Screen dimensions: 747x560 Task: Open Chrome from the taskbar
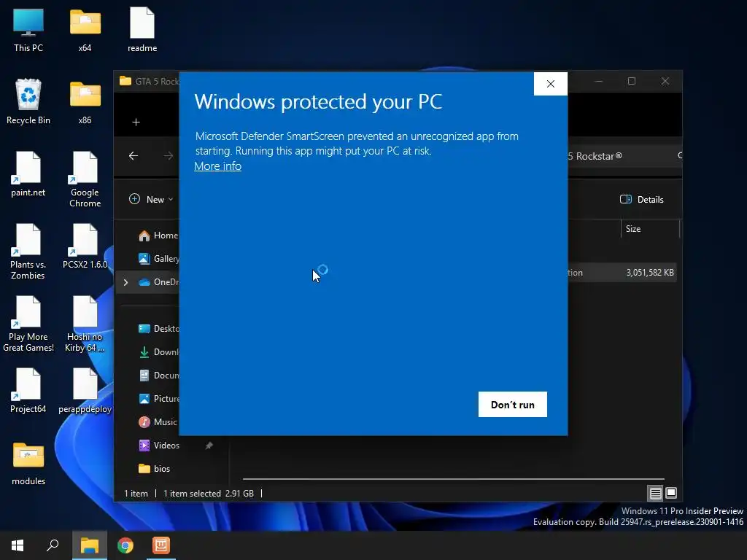(x=125, y=545)
